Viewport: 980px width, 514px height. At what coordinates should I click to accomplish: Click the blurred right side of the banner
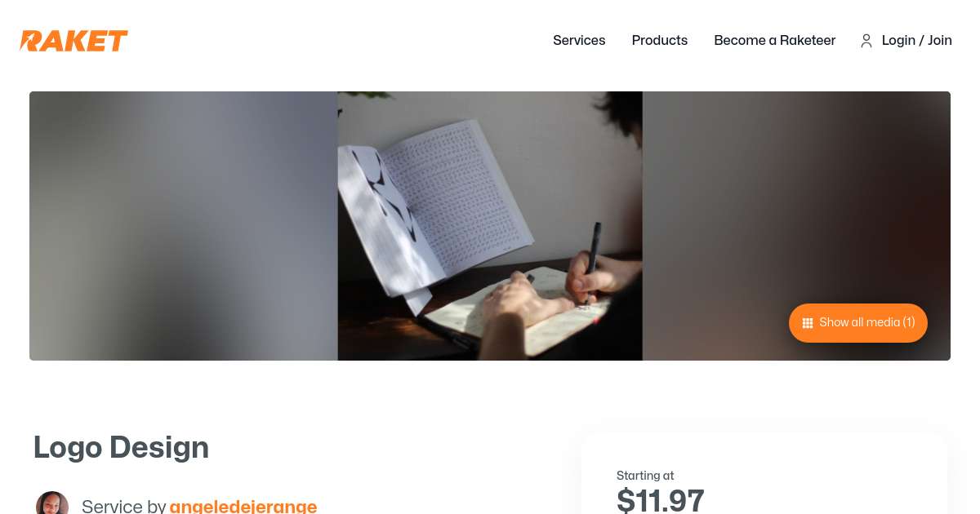(x=796, y=204)
